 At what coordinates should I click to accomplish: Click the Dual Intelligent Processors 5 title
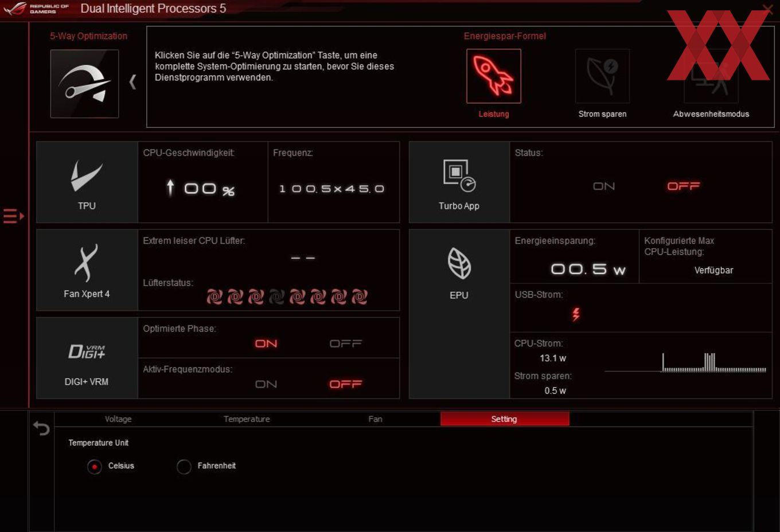click(153, 9)
